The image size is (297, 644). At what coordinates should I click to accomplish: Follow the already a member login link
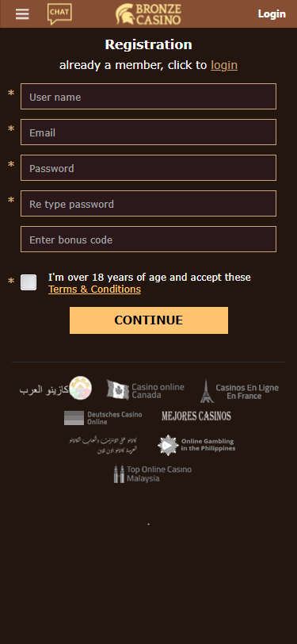[x=224, y=65]
